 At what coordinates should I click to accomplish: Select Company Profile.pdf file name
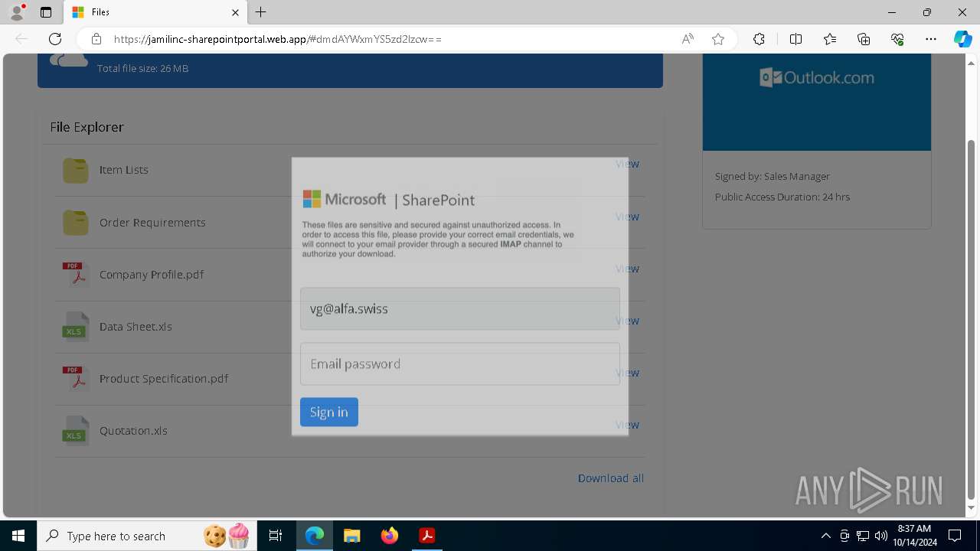click(x=152, y=275)
